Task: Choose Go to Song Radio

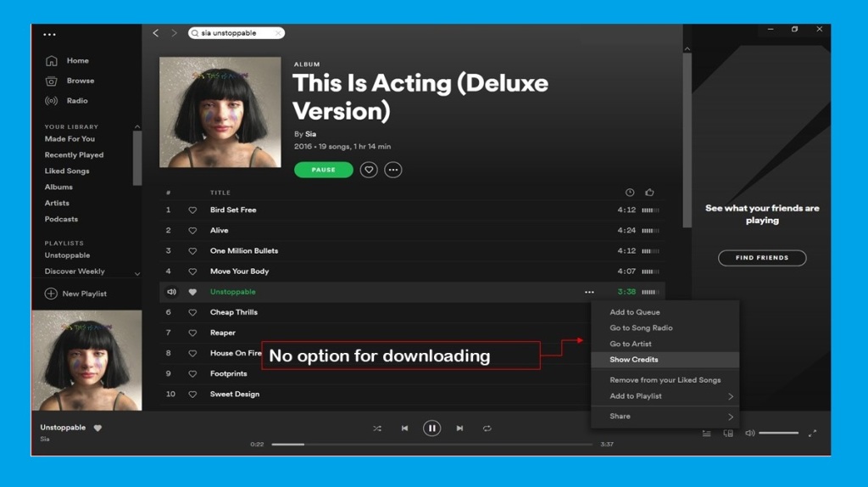Action: tap(665, 328)
